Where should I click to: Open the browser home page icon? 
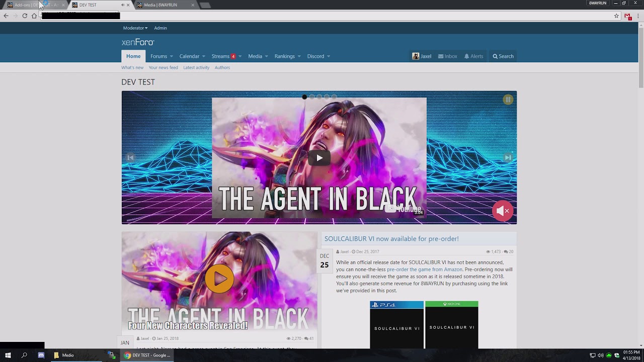pyautogui.click(x=34, y=16)
